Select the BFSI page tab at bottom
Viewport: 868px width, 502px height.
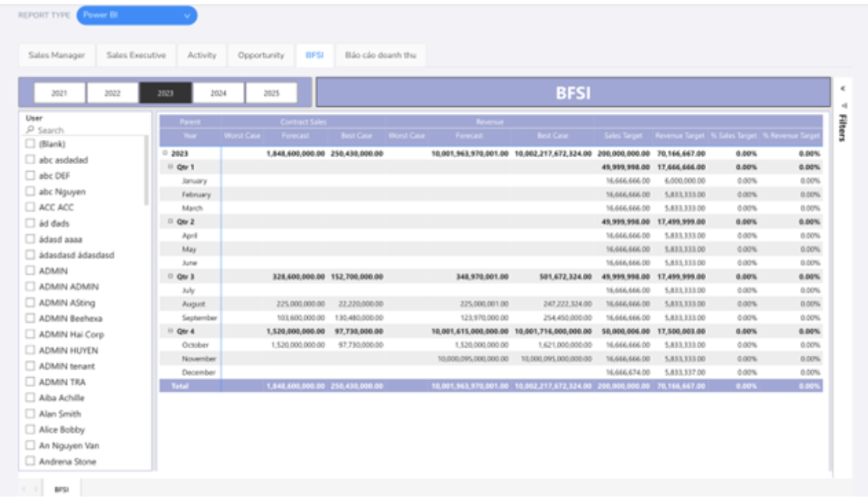point(61,490)
